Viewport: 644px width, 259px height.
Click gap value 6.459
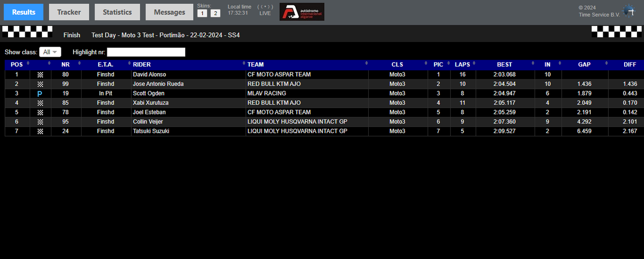[584, 131]
